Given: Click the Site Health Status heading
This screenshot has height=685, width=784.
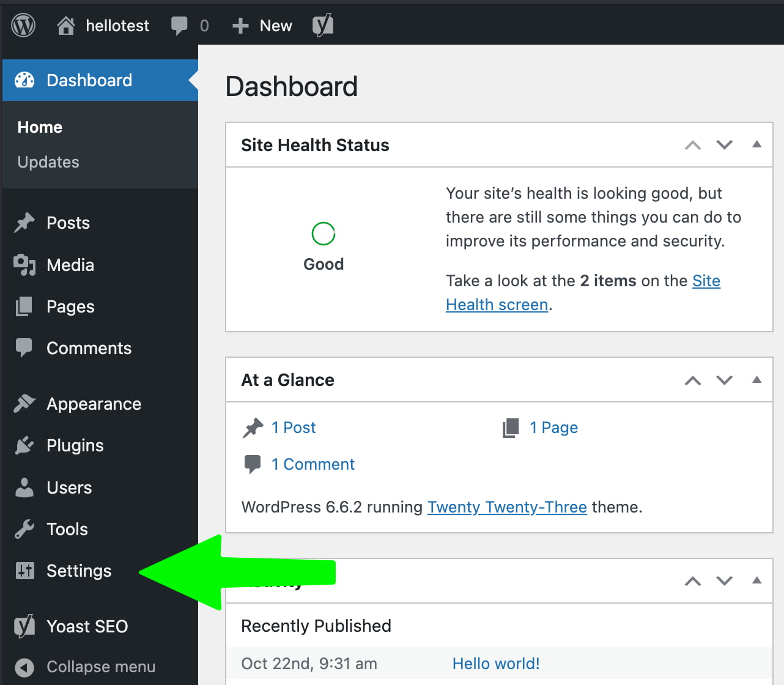Looking at the screenshot, I should pos(315,145).
